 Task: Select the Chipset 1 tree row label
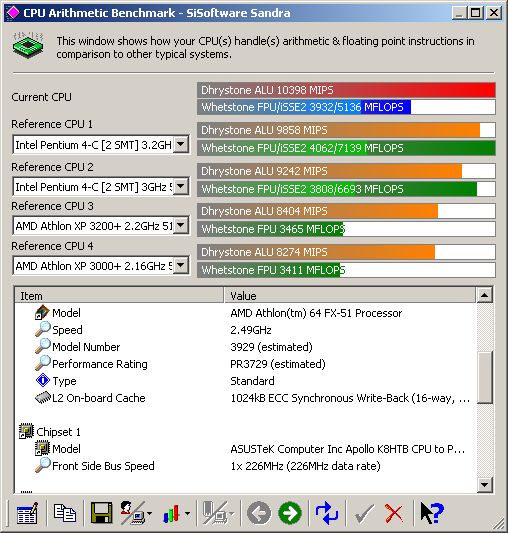58,432
